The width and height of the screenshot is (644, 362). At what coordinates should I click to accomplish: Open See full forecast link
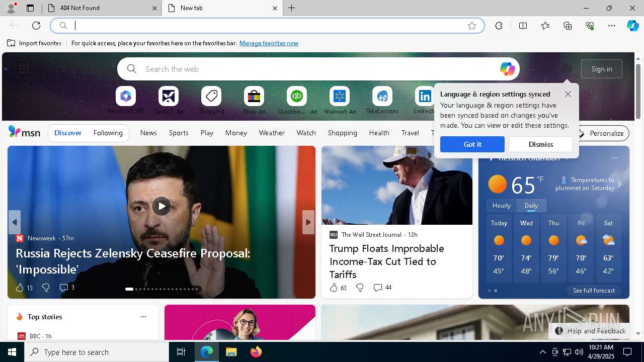click(x=594, y=291)
